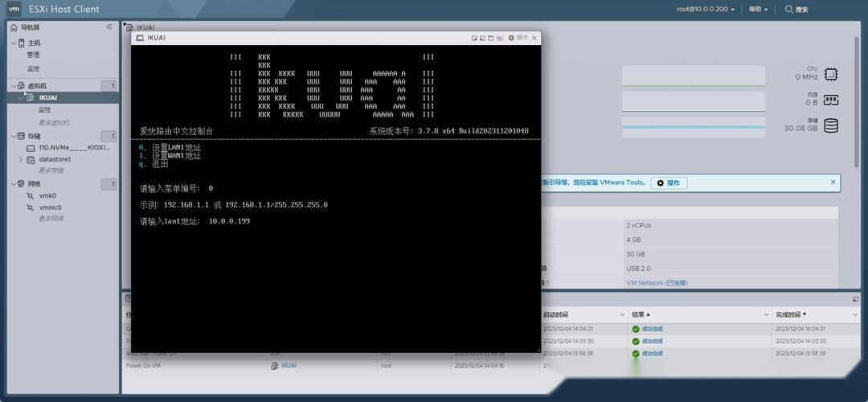Open Host Manage in navigator
The image size is (868, 402).
pos(33,55)
